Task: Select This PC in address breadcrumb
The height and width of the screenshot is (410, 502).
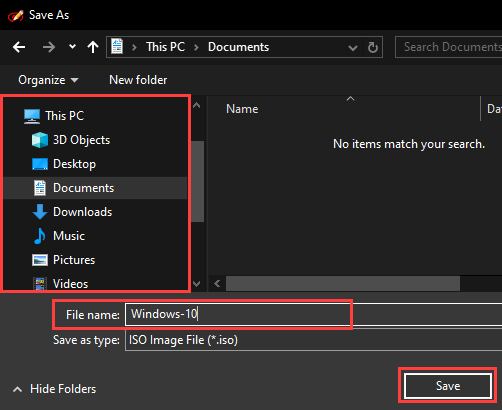Action: click(165, 47)
